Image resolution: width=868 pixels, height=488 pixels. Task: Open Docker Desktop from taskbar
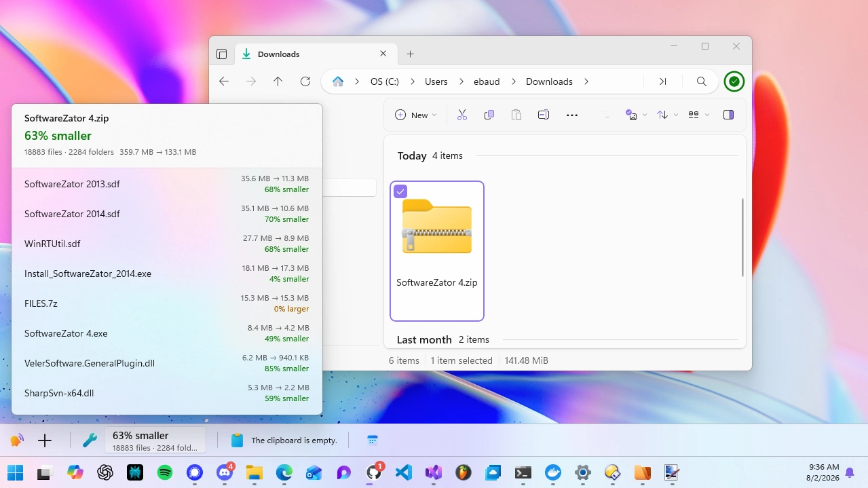point(553,472)
